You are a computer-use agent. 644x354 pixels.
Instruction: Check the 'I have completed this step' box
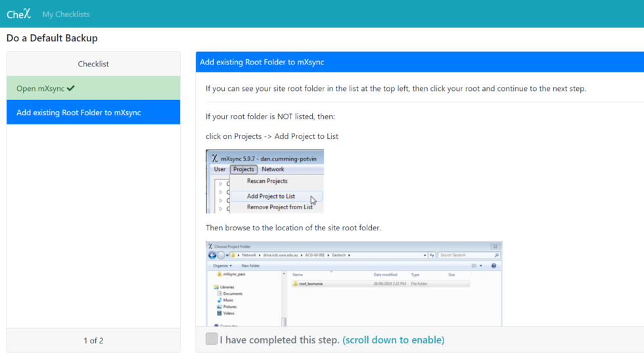[211, 340]
